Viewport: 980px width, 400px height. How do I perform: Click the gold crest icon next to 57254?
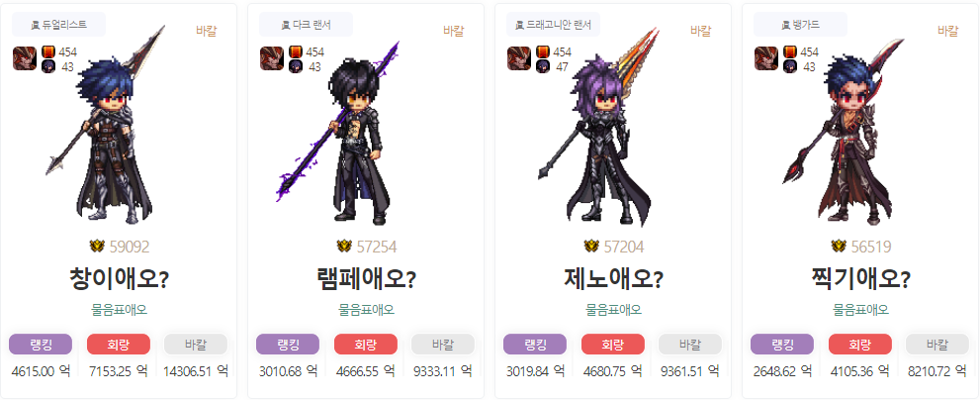pyautogui.click(x=344, y=247)
